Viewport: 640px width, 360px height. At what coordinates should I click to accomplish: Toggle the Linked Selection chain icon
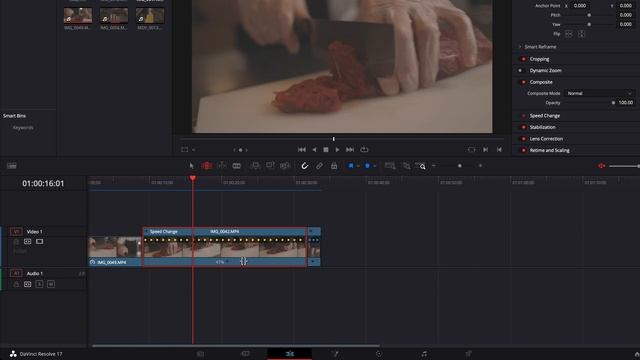(319, 166)
